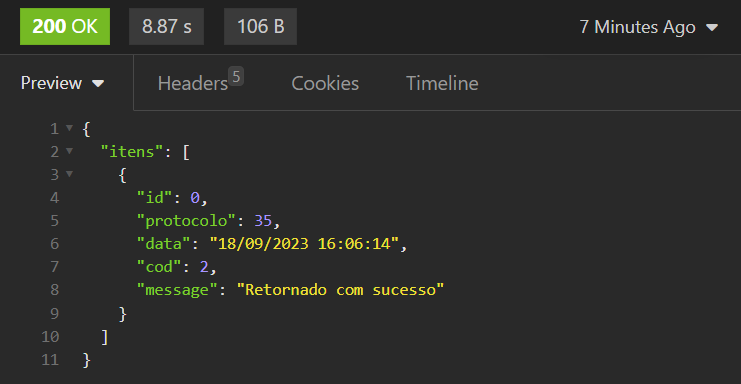Click the "id" key on line 4
The width and height of the screenshot is (741, 384).
tap(155, 197)
